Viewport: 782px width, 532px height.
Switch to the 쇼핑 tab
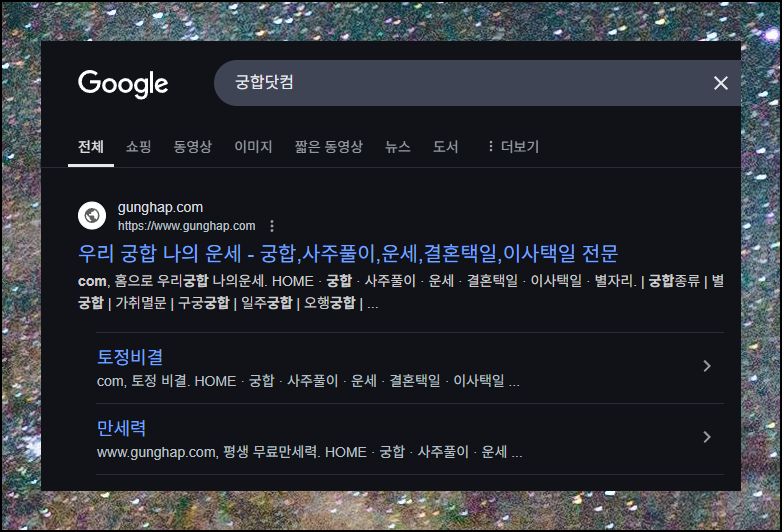tap(138, 146)
